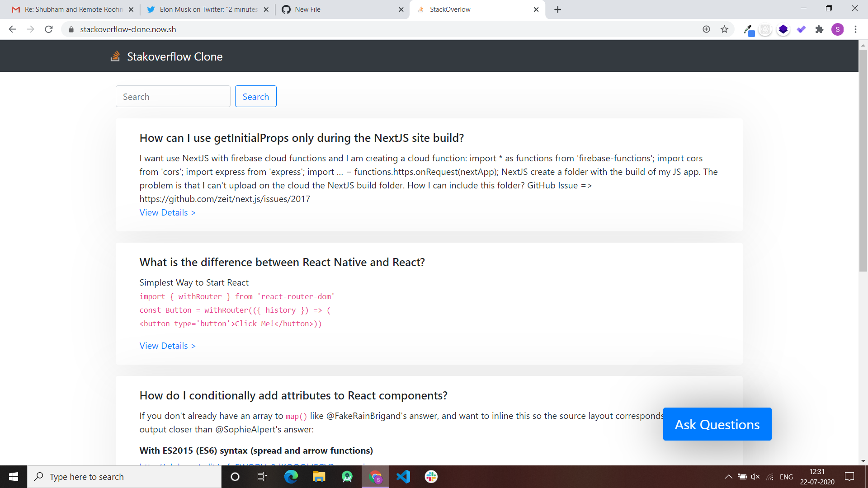Image resolution: width=868 pixels, height=488 pixels.
Task: Toggle muted volume icon in system tray
Action: pos(755,477)
